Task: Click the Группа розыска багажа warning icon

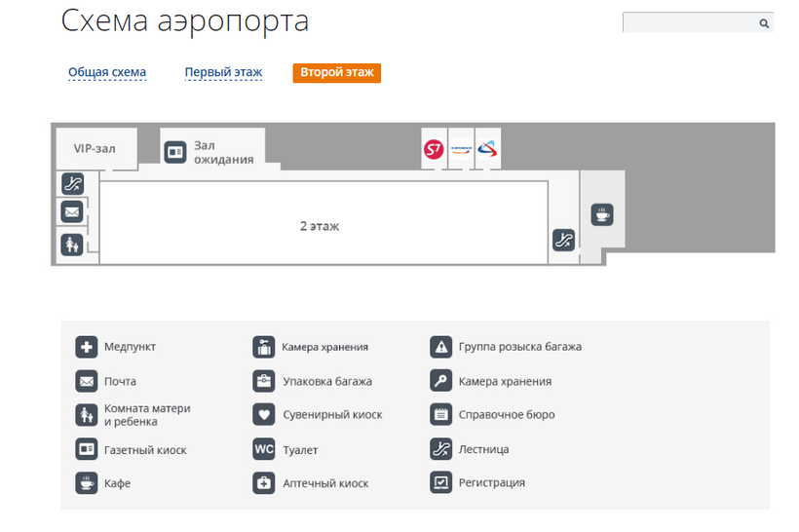Action: click(441, 347)
